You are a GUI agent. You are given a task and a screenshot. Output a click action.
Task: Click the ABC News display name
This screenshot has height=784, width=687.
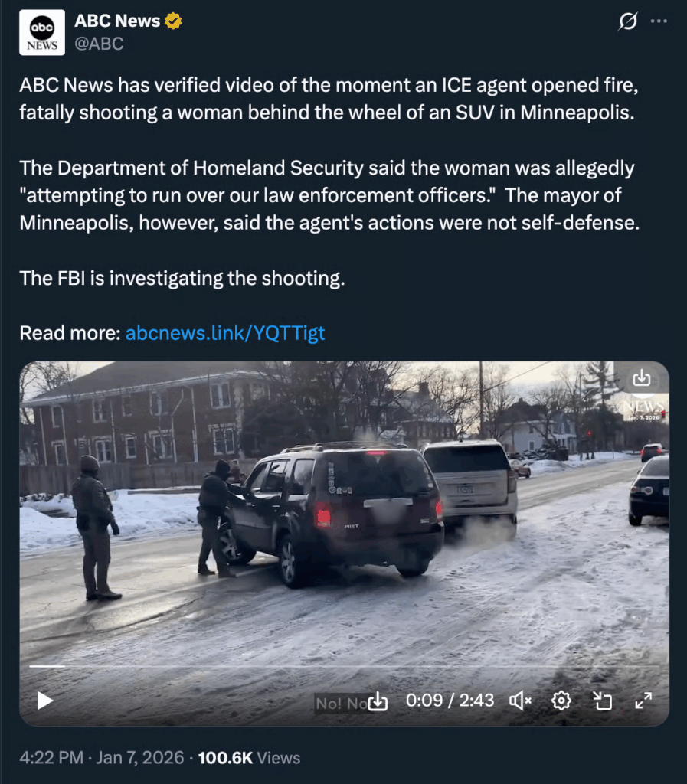117,21
